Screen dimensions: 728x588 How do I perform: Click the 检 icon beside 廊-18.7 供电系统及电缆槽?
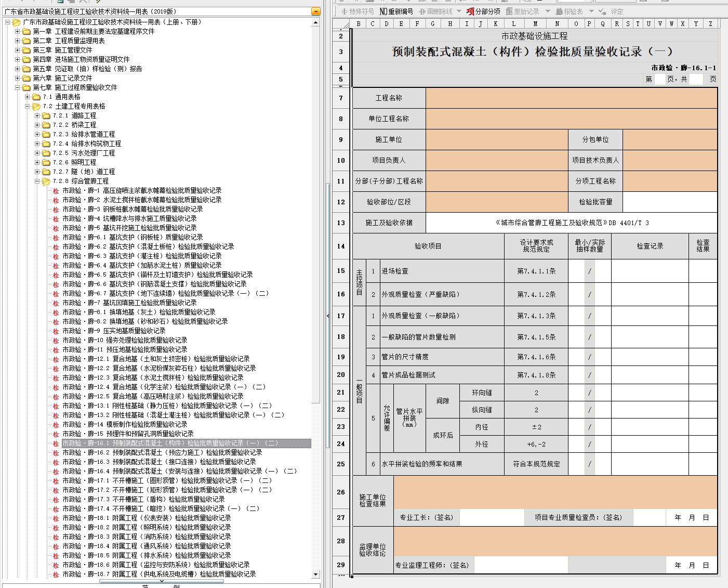click(x=56, y=574)
